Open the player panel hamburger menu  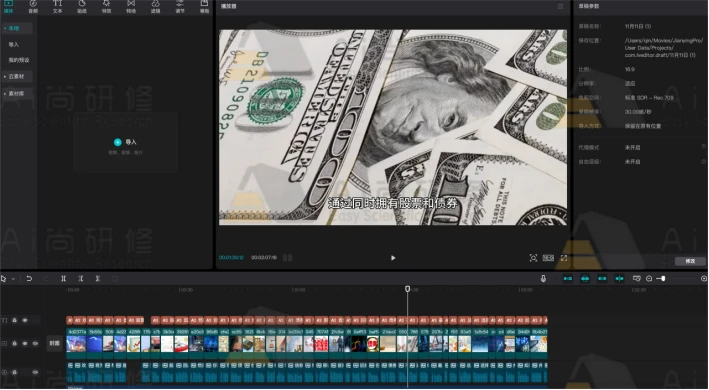[561, 6]
